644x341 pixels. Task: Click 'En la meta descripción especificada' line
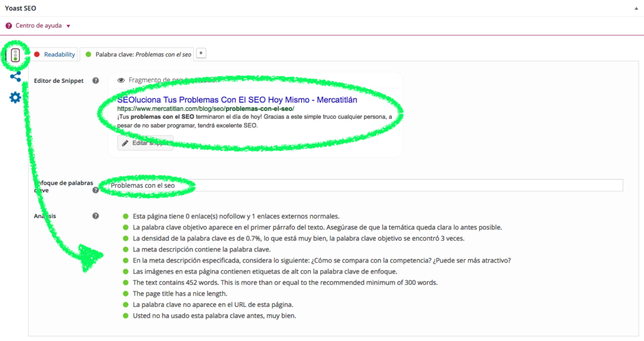(321, 261)
